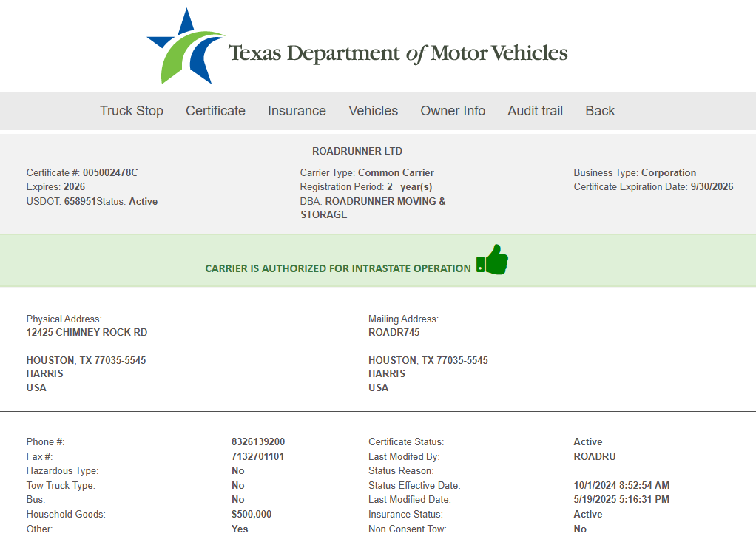Click the intrastate authorization banner
756x545 pixels.
340,268
